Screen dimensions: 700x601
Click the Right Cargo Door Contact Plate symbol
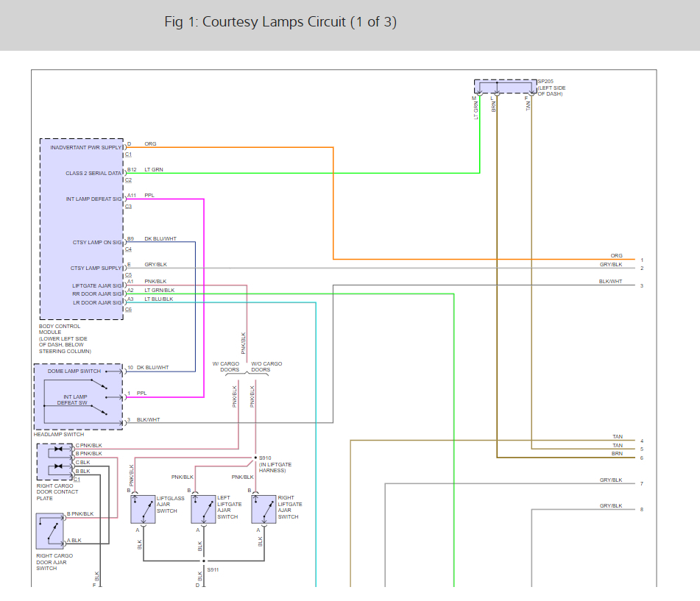(55, 462)
